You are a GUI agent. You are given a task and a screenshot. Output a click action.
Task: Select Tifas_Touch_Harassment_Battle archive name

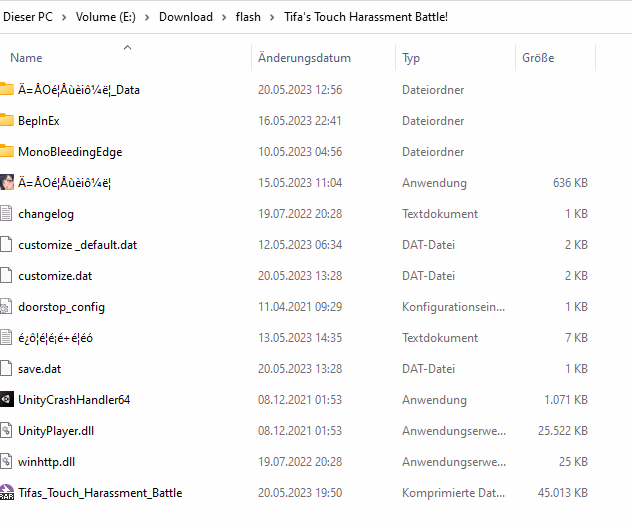[x=100, y=493]
